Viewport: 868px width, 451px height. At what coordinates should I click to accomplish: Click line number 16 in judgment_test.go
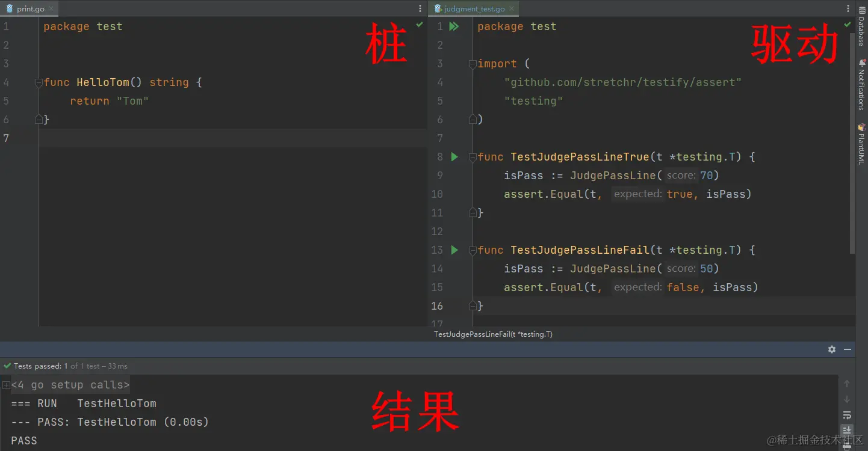point(437,306)
